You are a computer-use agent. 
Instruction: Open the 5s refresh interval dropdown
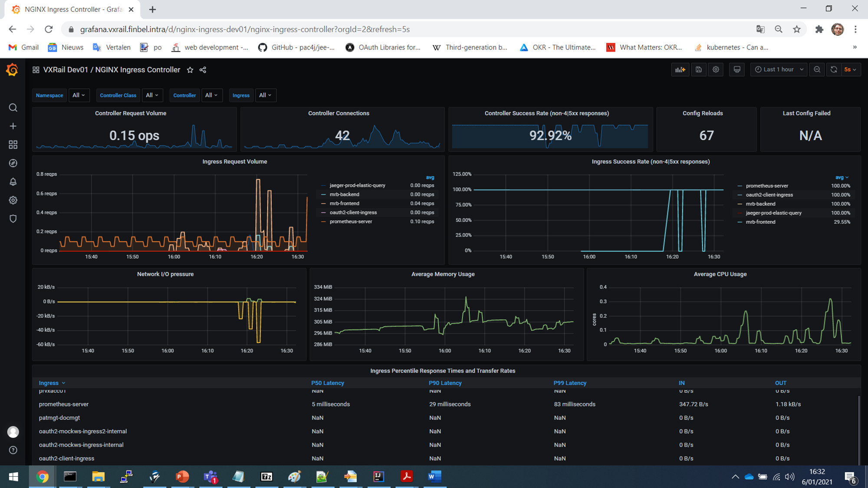[850, 69]
